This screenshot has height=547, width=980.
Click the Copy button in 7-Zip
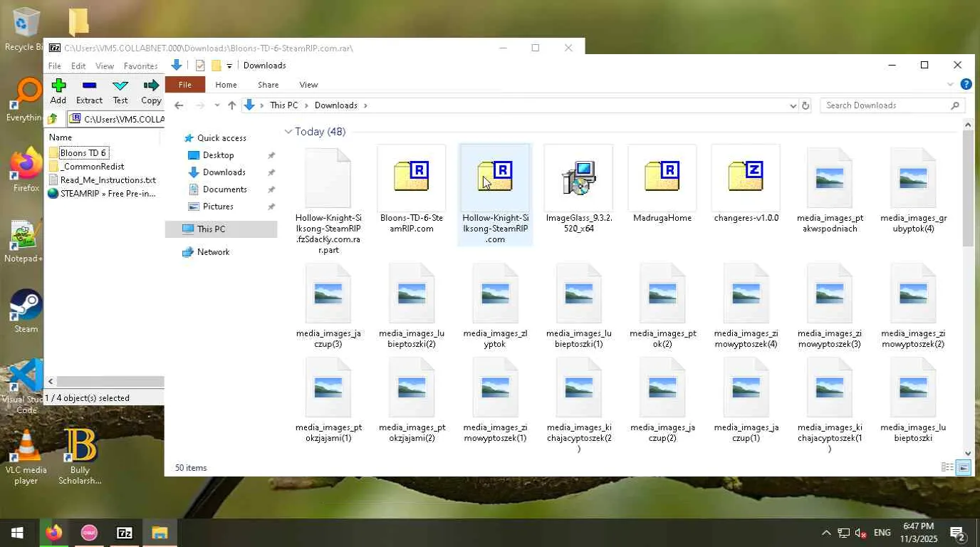point(151,92)
